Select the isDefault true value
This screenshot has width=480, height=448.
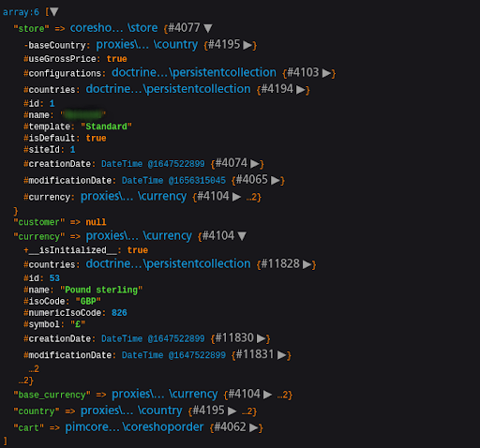pyautogui.click(x=96, y=138)
